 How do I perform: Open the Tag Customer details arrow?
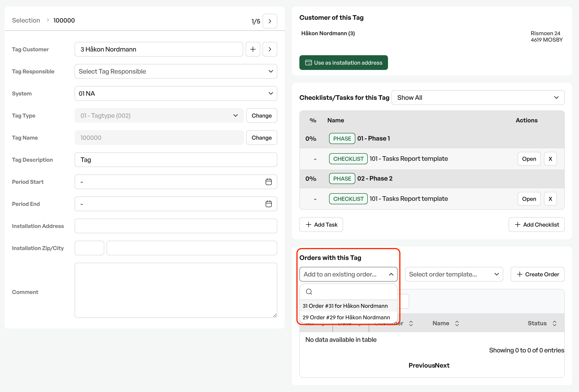(x=270, y=49)
